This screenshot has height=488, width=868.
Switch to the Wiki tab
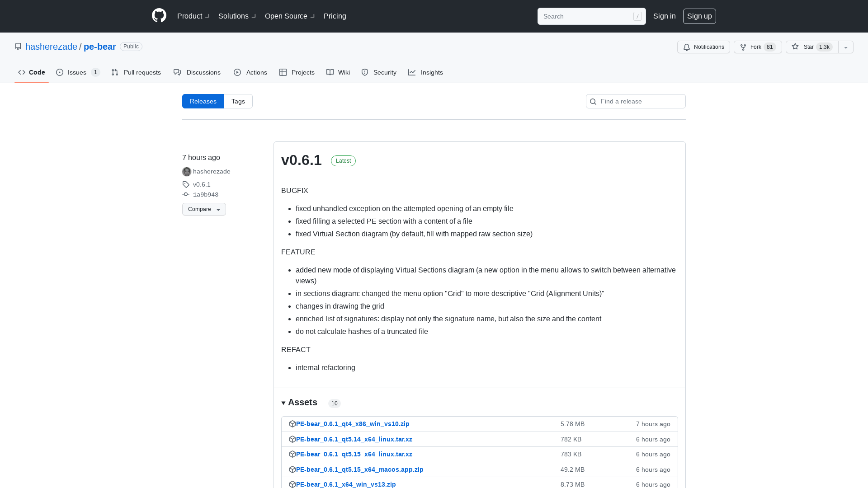(x=338, y=72)
